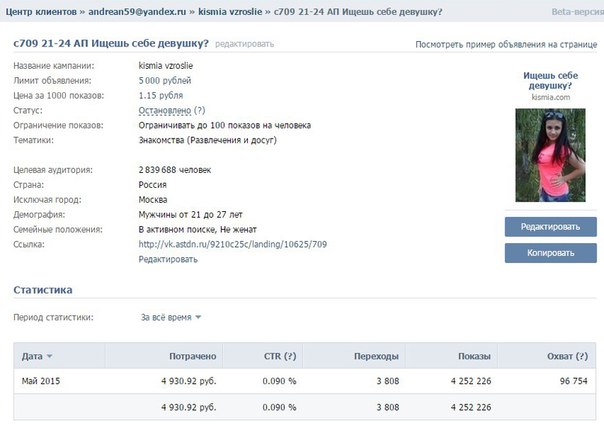Click the help (?) next to status Остановлено
The image size is (604, 426).
click(x=200, y=110)
